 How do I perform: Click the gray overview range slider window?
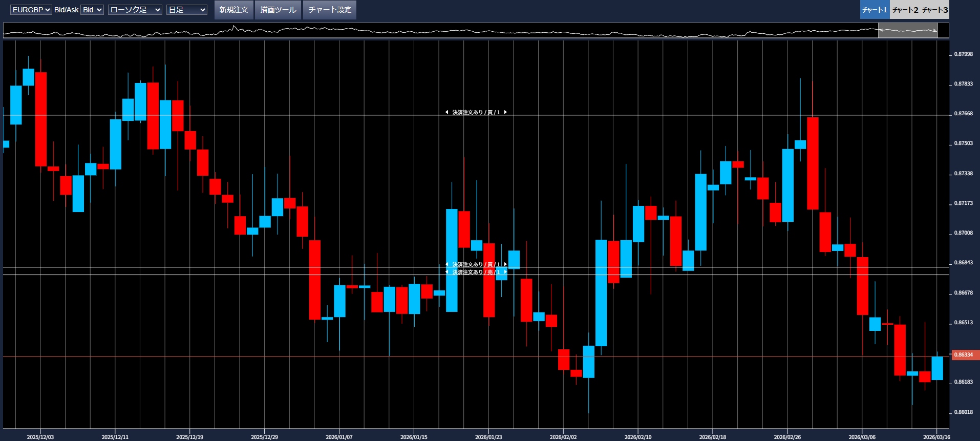[908, 30]
